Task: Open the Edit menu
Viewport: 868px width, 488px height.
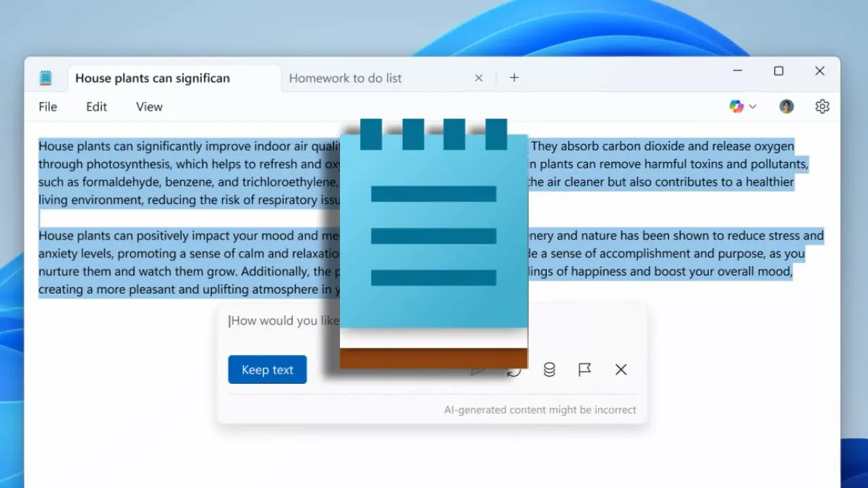Action: tap(96, 107)
